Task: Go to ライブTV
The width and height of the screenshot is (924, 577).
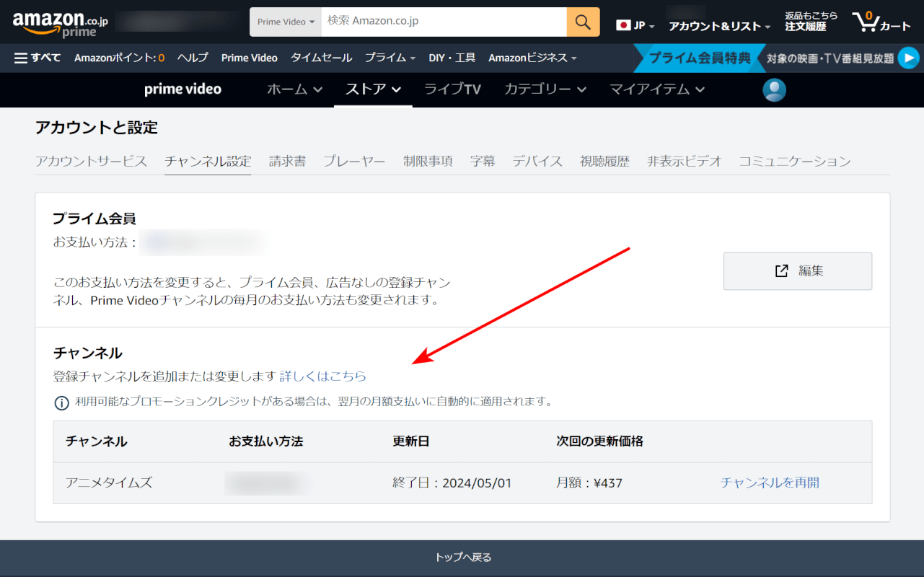Action: coord(452,89)
